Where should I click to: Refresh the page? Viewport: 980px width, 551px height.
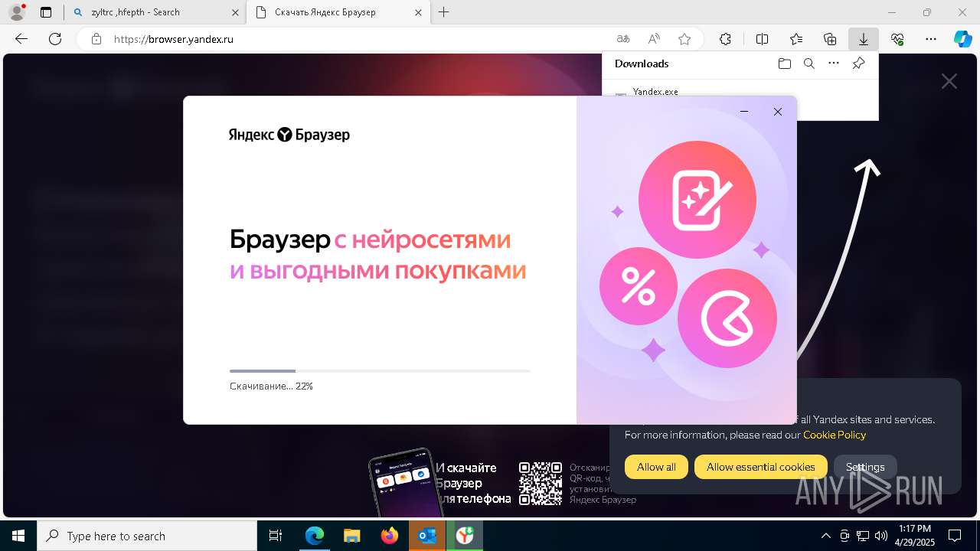(x=55, y=39)
